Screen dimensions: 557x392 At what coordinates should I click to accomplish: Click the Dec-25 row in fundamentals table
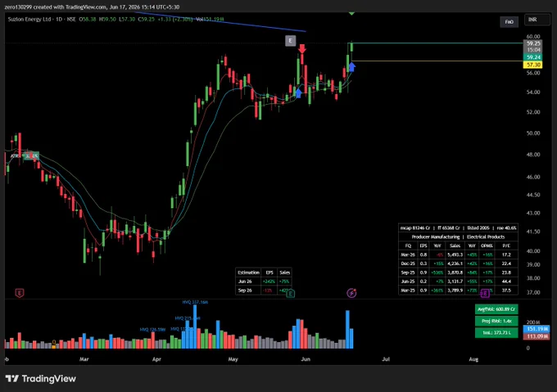pyautogui.click(x=458, y=264)
